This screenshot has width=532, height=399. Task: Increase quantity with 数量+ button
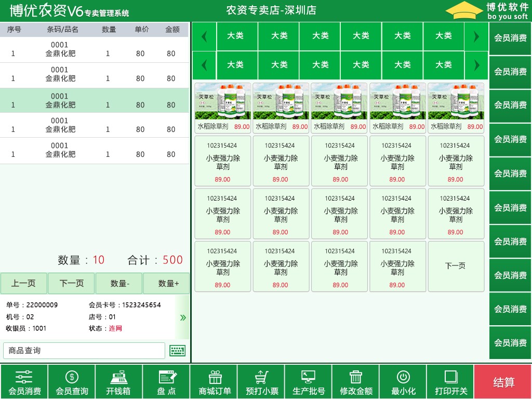click(166, 283)
